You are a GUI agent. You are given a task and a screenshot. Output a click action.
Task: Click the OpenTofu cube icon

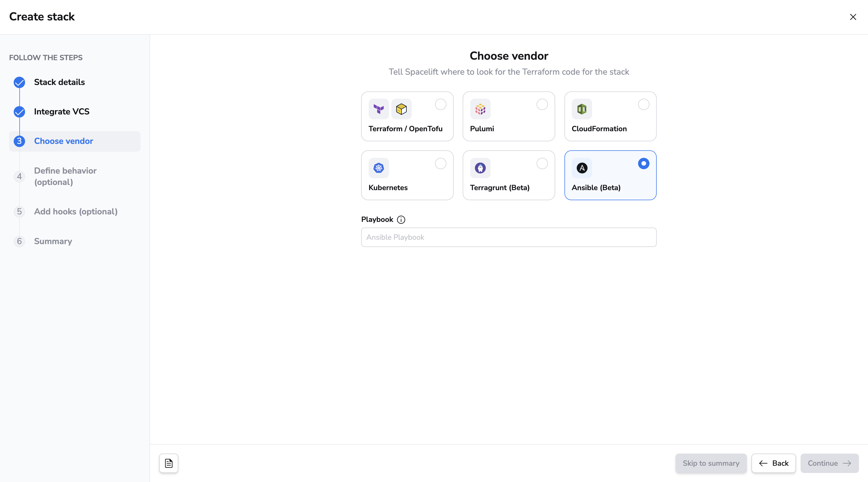point(401,109)
